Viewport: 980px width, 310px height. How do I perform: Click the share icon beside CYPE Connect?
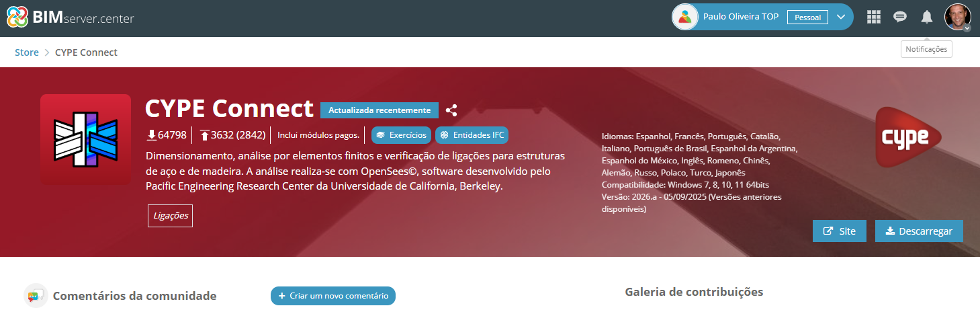pos(451,110)
